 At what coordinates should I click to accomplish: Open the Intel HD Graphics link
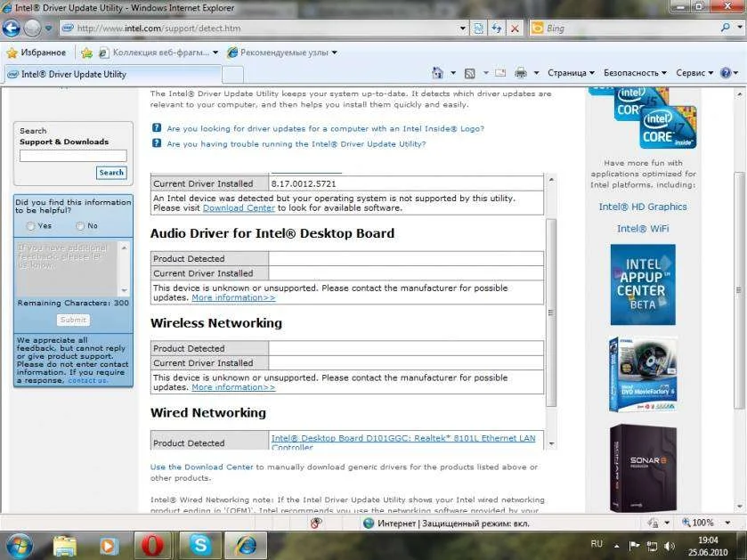[643, 207]
